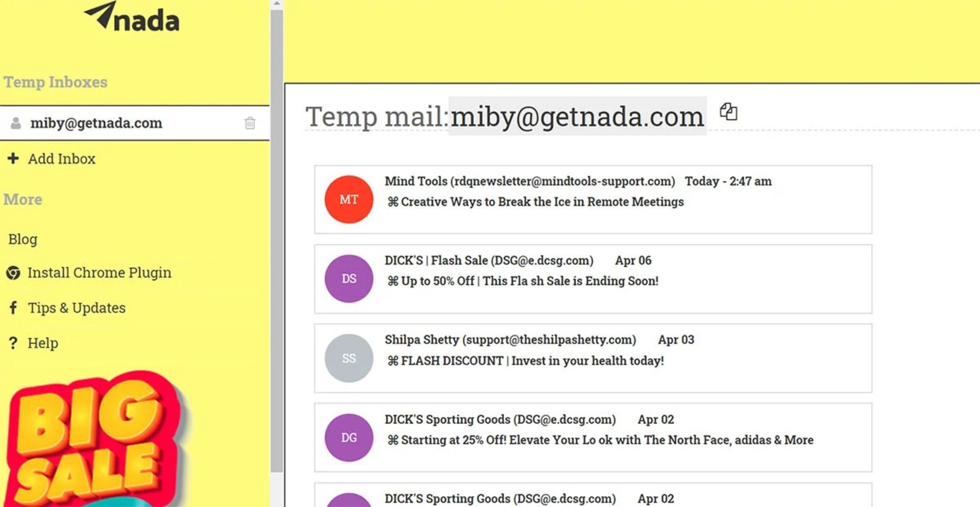This screenshot has height=507, width=980.
Task: Click sender DICK'S | Flash Sale
Action: [x=489, y=260]
